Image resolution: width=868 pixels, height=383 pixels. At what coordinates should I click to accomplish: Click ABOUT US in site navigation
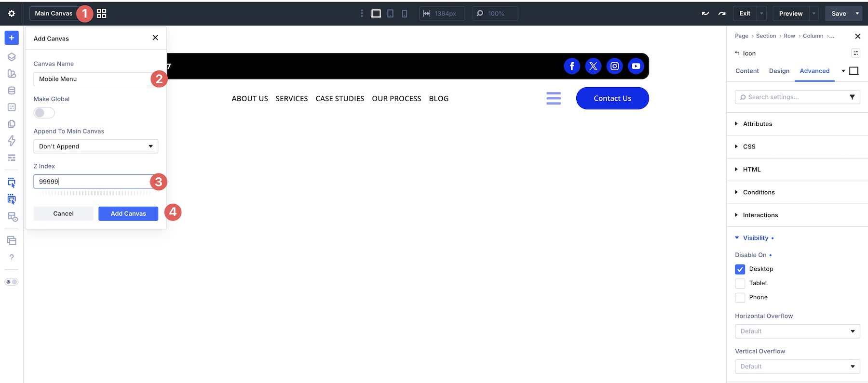250,98
